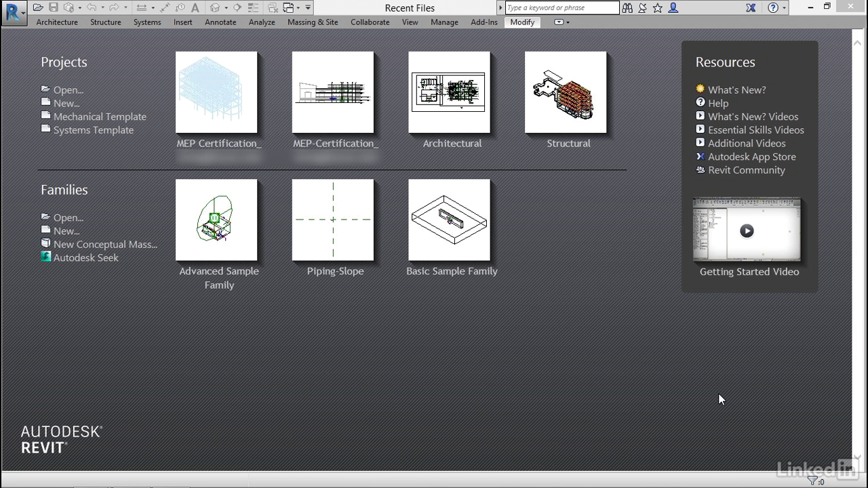Screen dimensions: 868x488
Task: Select the Text tool icon
Action: tap(195, 7)
